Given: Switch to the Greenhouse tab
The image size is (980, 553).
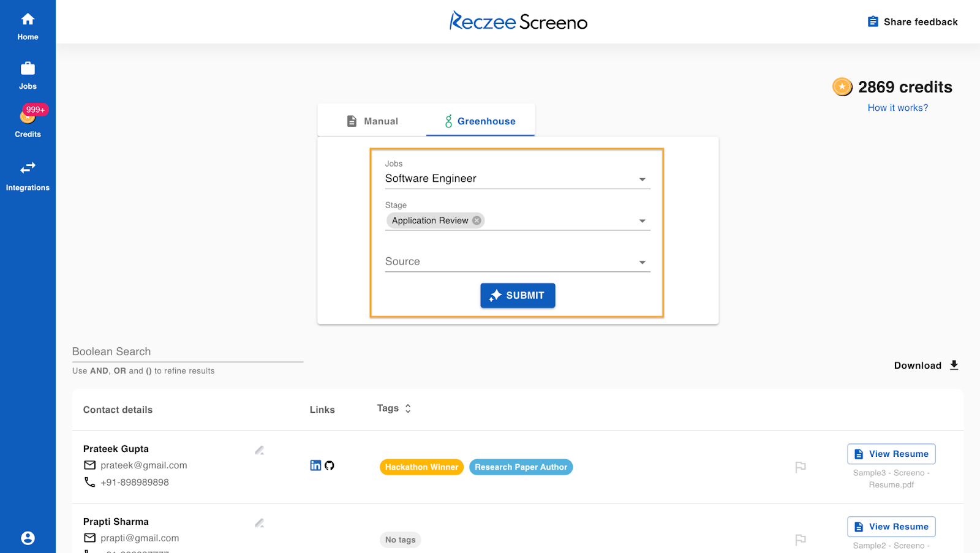Looking at the screenshot, I should 481,121.
